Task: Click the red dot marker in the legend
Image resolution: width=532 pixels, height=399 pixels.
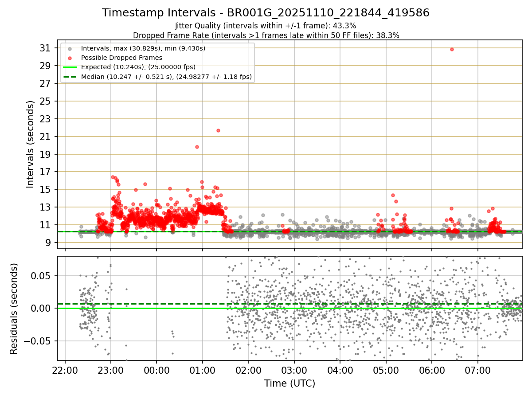Action: 70,58
